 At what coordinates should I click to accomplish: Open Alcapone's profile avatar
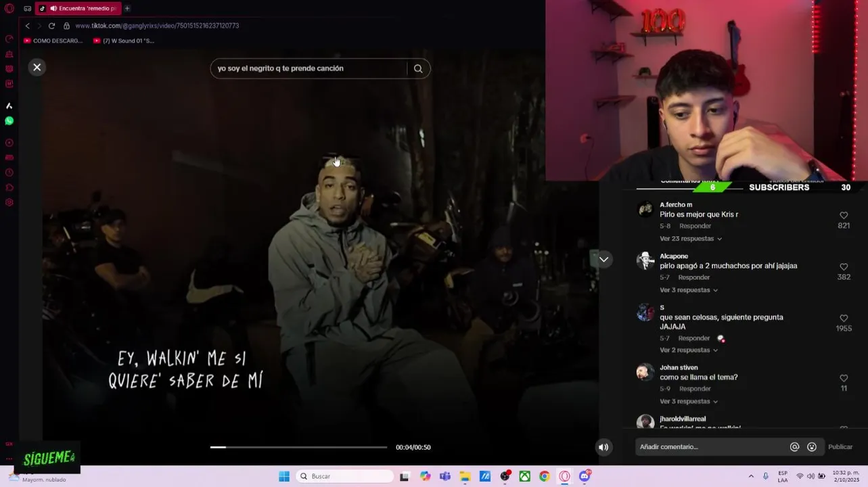pos(645,260)
